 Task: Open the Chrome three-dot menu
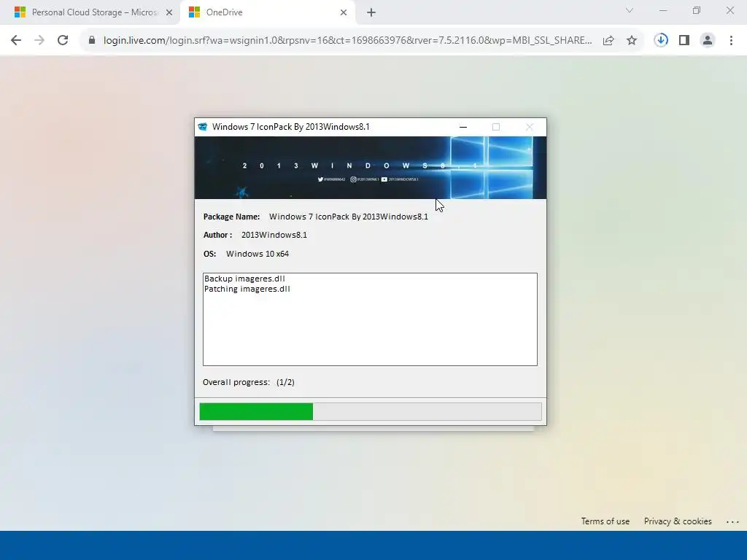tap(731, 41)
